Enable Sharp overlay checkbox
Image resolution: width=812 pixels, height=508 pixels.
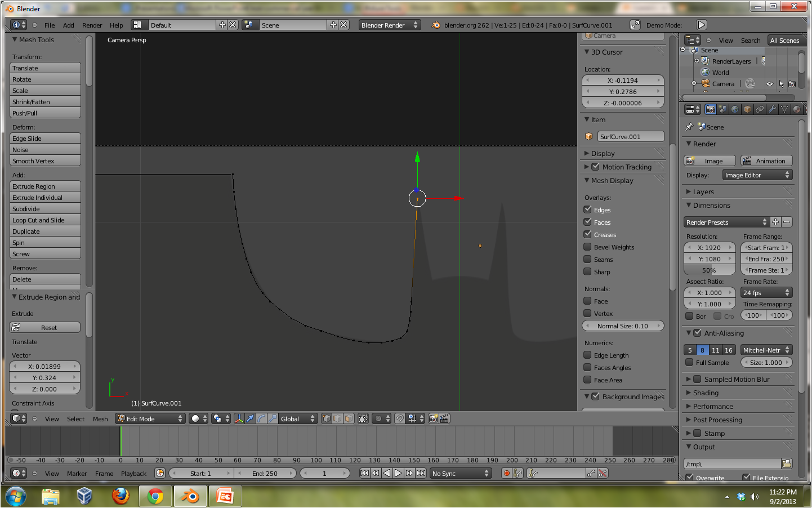(x=587, y=271)
